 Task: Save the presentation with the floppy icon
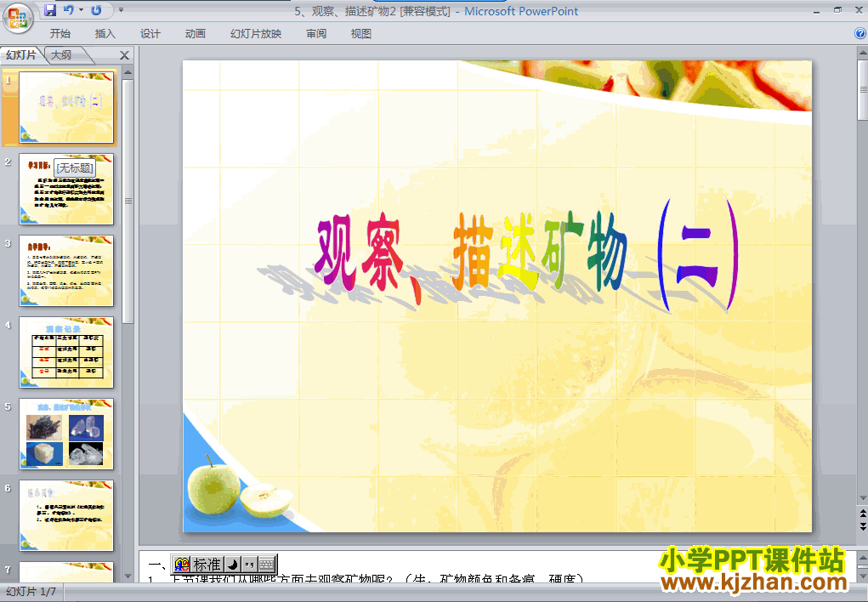click(x=50, y=10)
